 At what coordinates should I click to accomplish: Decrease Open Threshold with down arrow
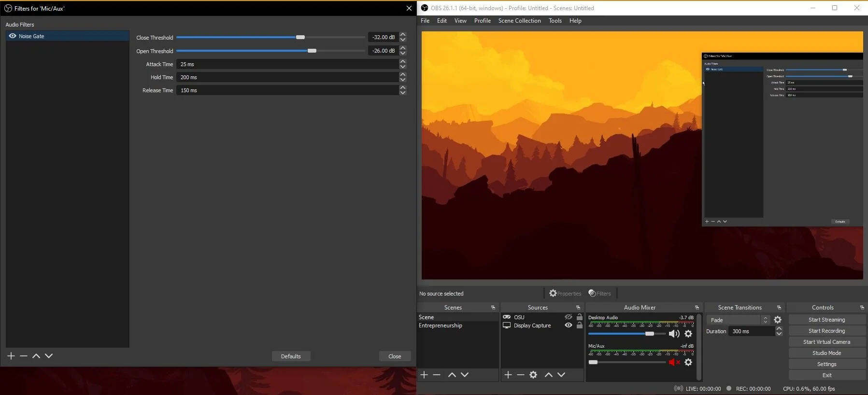pyautogui.click(x=403, y=53)
